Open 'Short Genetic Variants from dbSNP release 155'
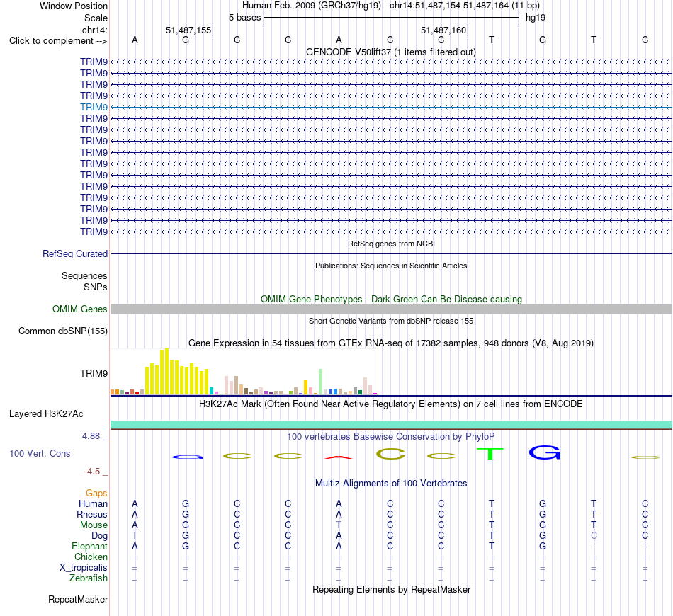This screenshot has width=673, height=616. pos(391,321)
